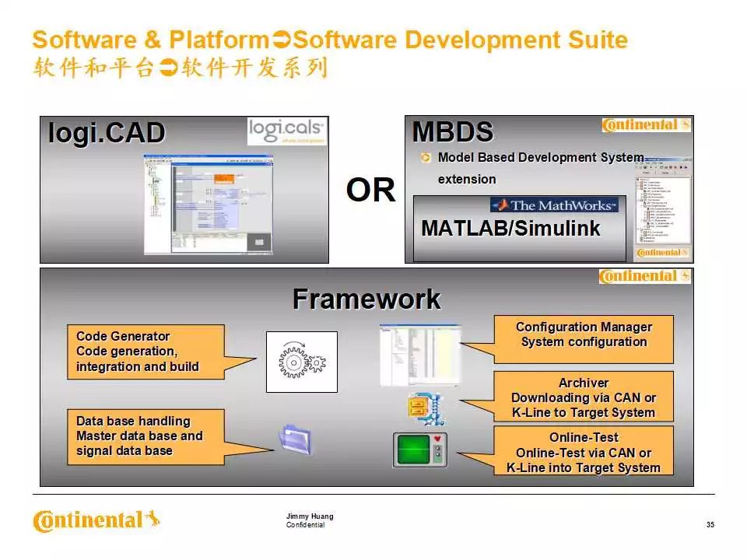Click the Continental logo in the Framework panel
The image size is (747, 560).
(644, 276)
